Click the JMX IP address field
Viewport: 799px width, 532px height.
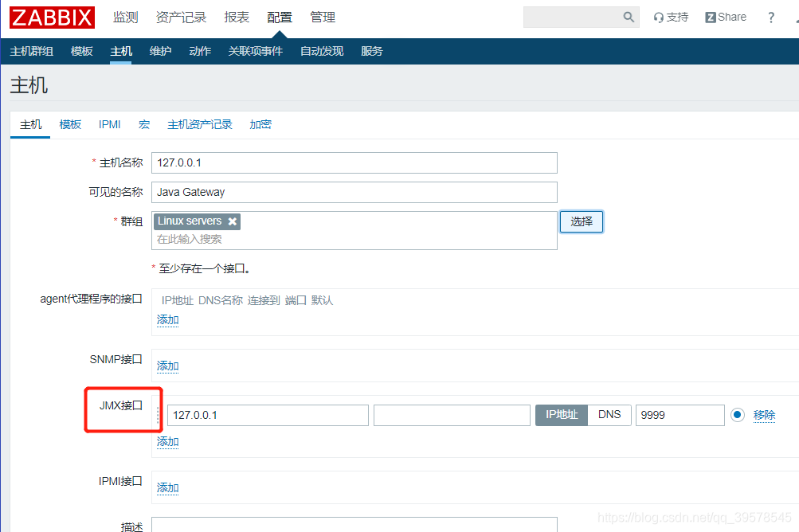[268, 415]
